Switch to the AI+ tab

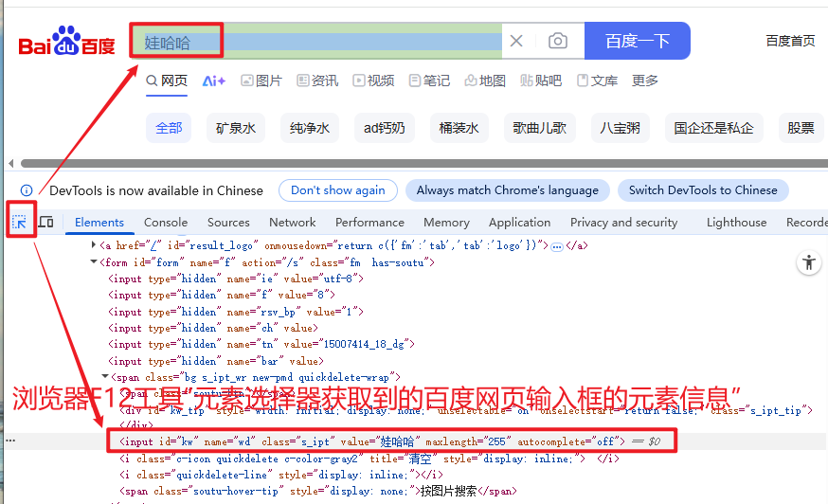(214, 81)
